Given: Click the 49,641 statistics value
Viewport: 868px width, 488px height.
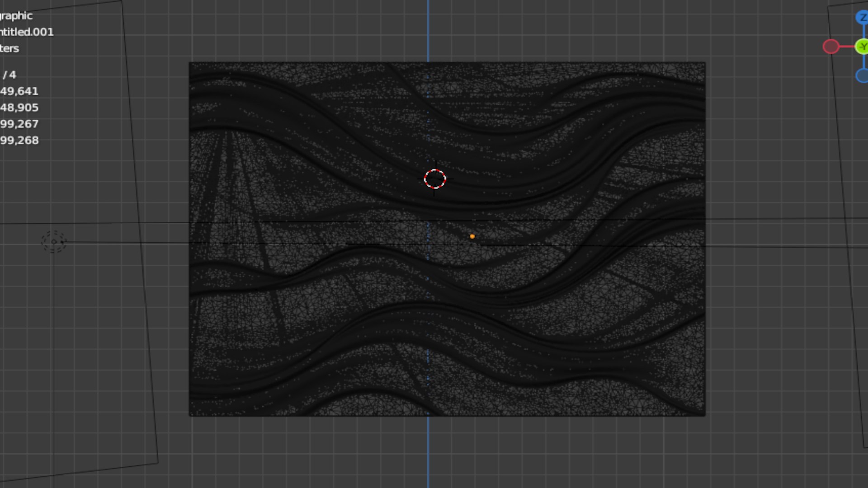Looking at the screenshot, I should tap(19, 91).
